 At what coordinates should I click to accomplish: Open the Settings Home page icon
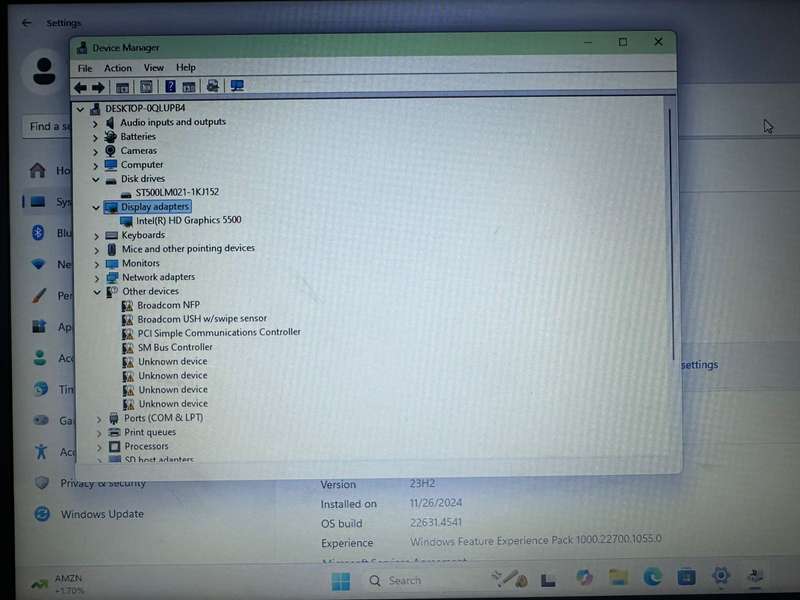tap(37, 170)
